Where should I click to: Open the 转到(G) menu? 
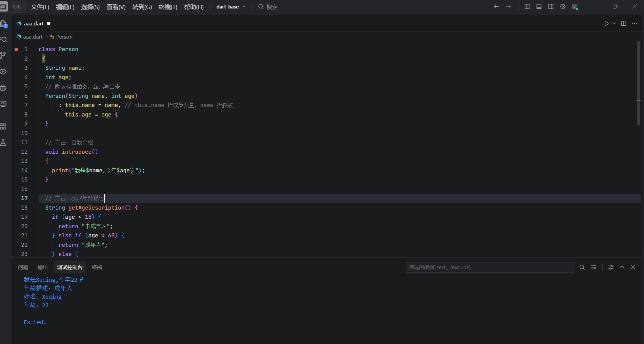coord(142,7)
